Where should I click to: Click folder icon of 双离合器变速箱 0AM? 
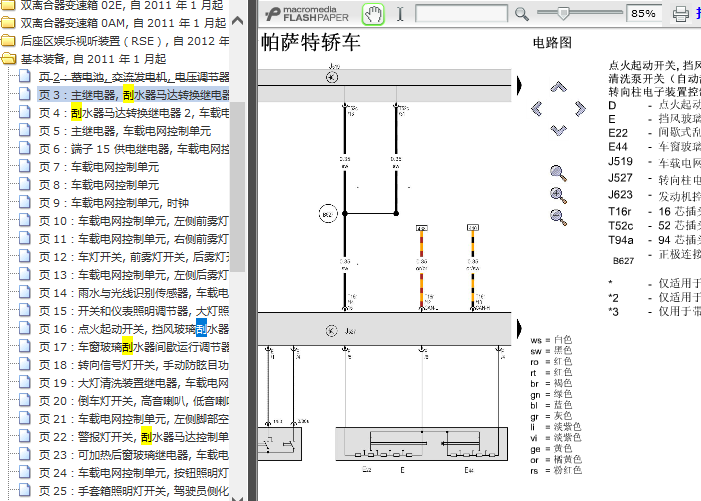coord(8,22)
